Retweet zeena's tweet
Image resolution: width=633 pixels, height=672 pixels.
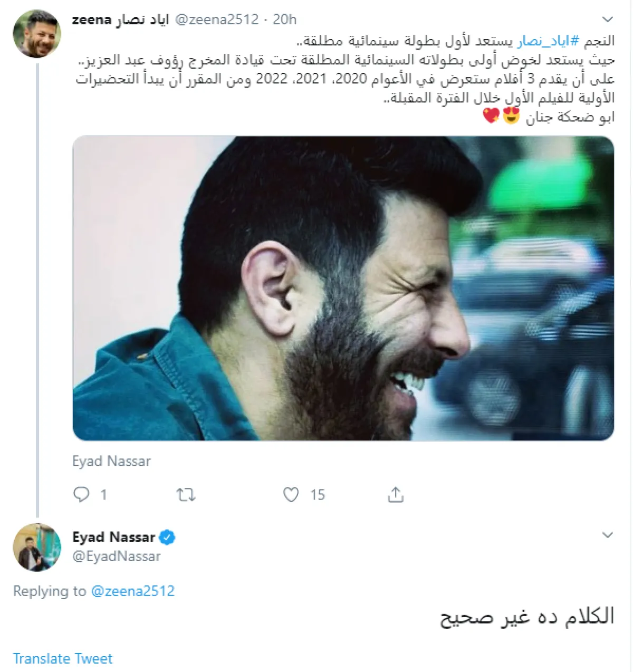click(186, 495)
